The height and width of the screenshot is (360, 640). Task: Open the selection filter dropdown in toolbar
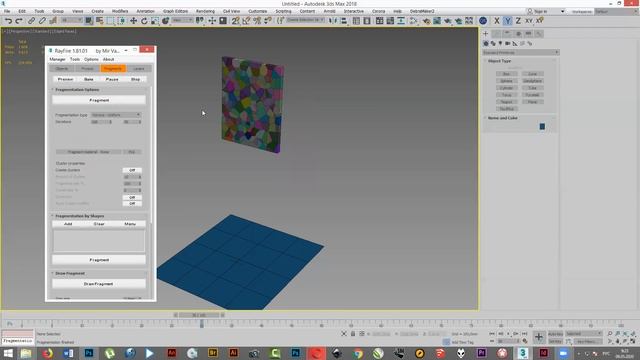point(71,20)
